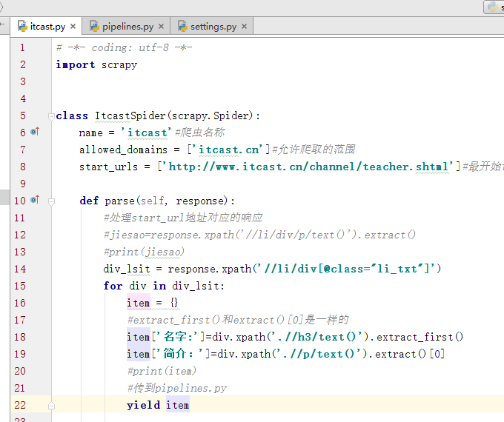Click the 'div_lsit' variable on line 14
The width and height of the screenshot is (504, 422).
127,269
